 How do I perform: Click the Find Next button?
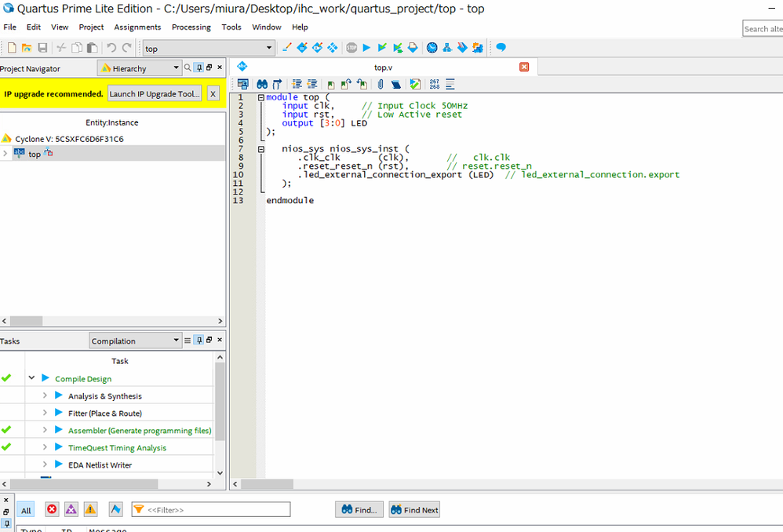(x=413, y=510)
